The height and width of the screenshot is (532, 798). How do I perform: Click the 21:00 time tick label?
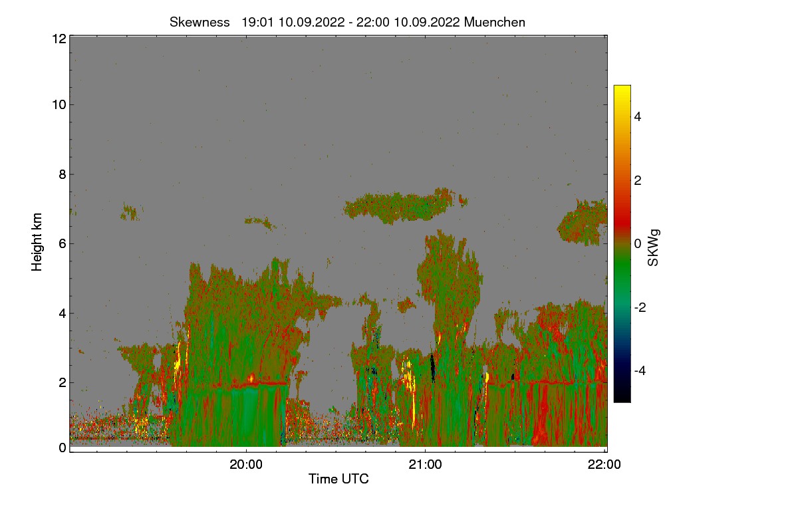tap(425, 465)
